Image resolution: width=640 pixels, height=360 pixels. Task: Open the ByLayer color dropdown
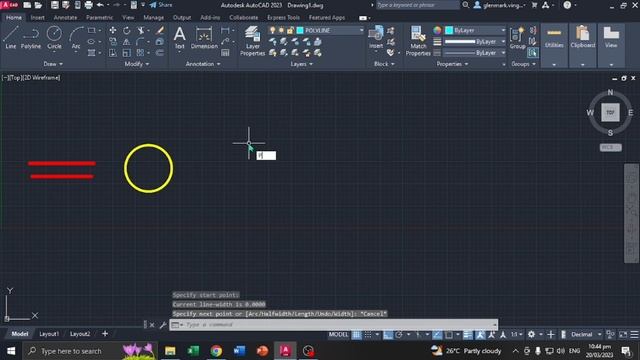[x=503, y=31]
